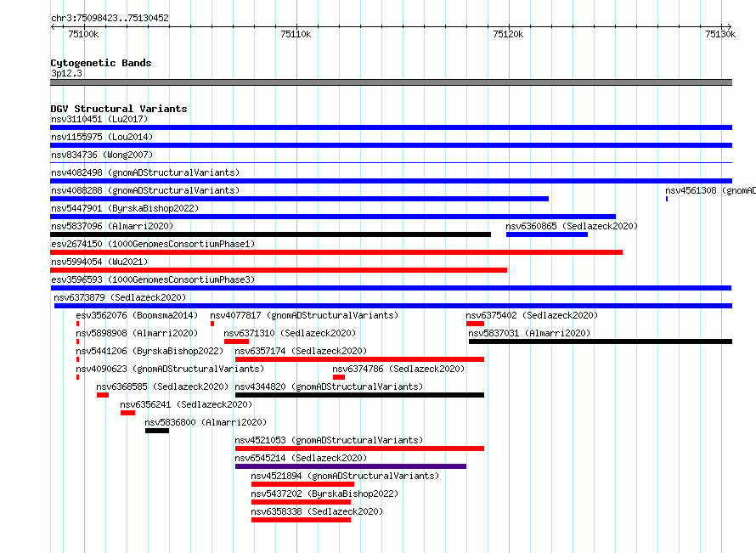Open nsv4521894 gnomAD variant label
The height and width of the screenshot is (553, 756).
[345, 476]
